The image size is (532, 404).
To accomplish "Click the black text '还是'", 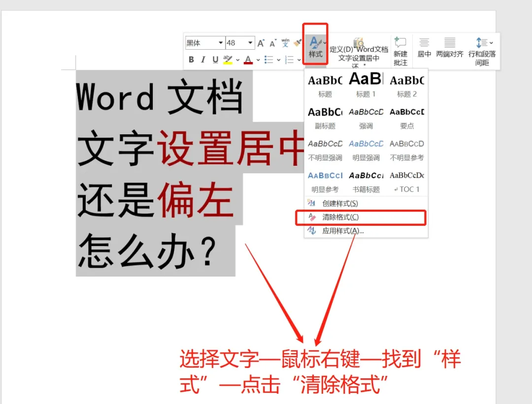I will [x=116, y=199].
